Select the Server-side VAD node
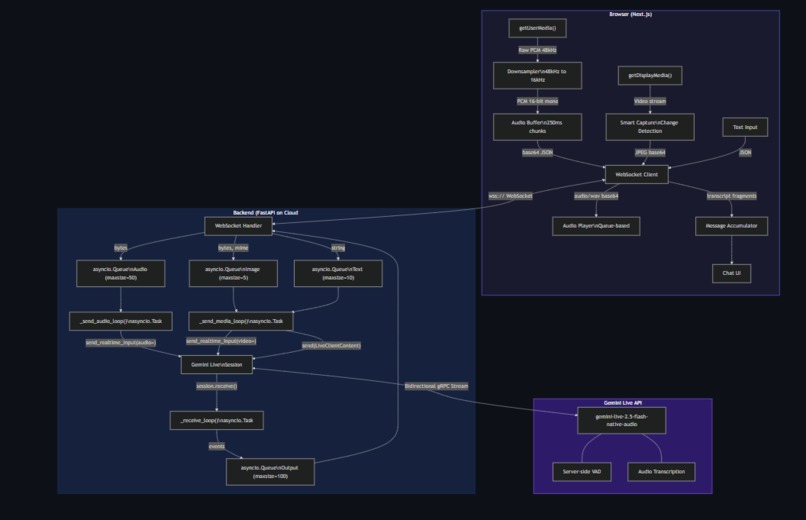The image size is (806, 520). pyautogui.click(x=581, y=472)
